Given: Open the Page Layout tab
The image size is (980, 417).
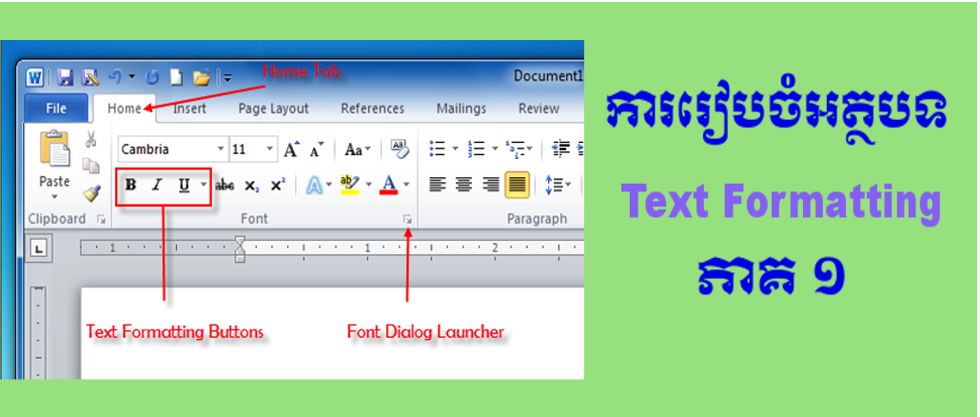Looking at the screenshot, I should [274, 109].
